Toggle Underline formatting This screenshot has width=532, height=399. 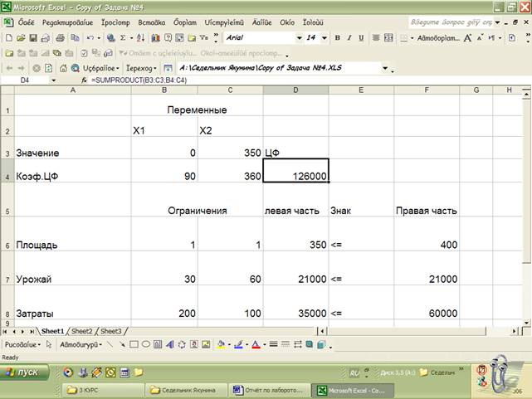(x=361, y=38)
